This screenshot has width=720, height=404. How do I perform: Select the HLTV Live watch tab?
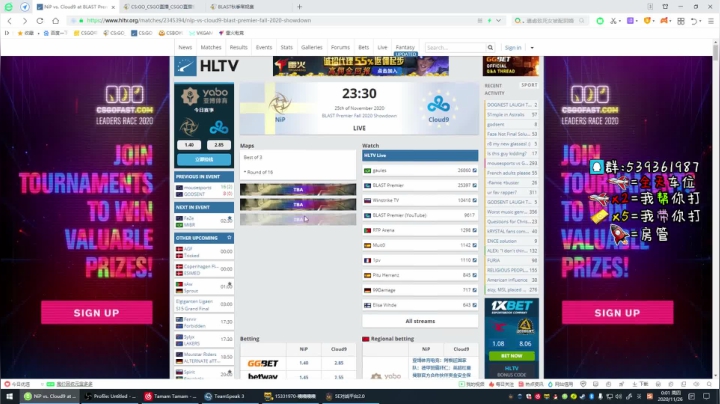tap(420, 156)
